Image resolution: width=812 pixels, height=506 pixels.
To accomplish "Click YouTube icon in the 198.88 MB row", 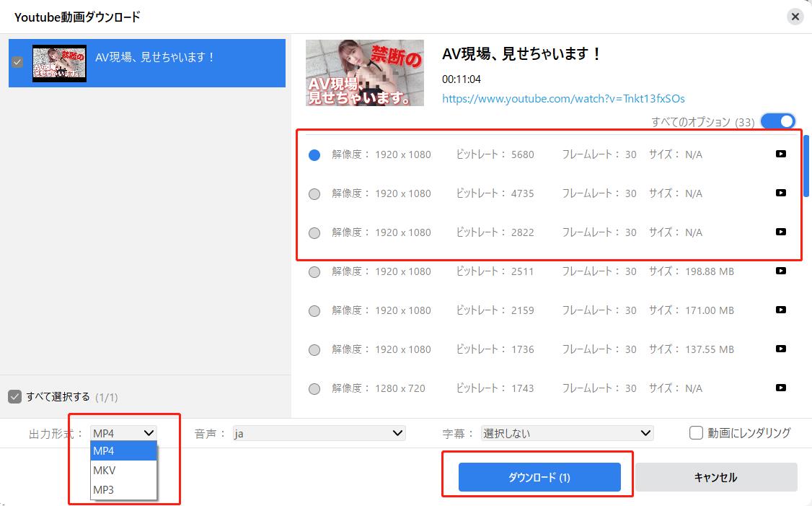I will tap(781, 271).
